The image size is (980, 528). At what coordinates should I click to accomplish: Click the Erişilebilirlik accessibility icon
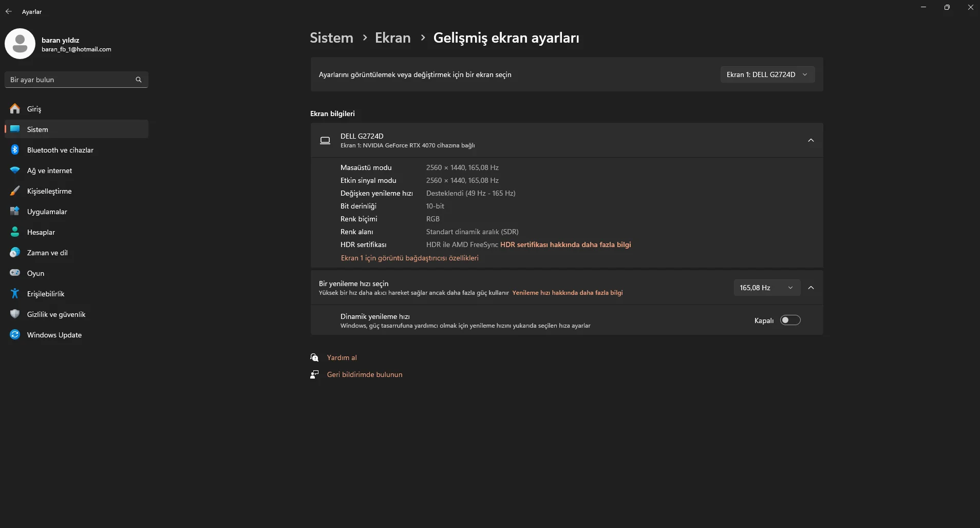(15, 293)
